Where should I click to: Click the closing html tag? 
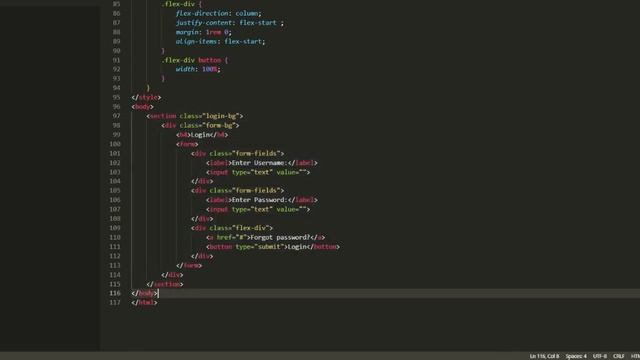144,303
